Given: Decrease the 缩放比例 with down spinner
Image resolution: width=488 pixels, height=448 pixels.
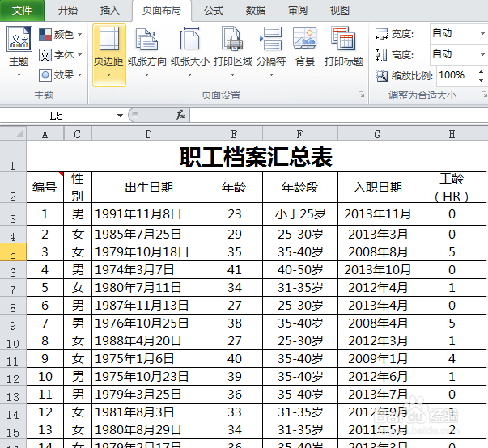Looking at the screenshot, I should pos(482,81).
